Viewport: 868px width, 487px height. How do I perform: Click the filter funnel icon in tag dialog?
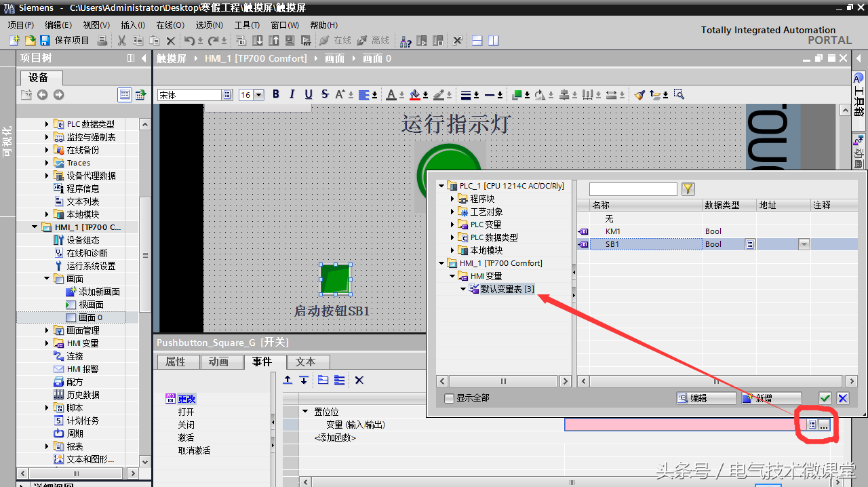(688, 189)
